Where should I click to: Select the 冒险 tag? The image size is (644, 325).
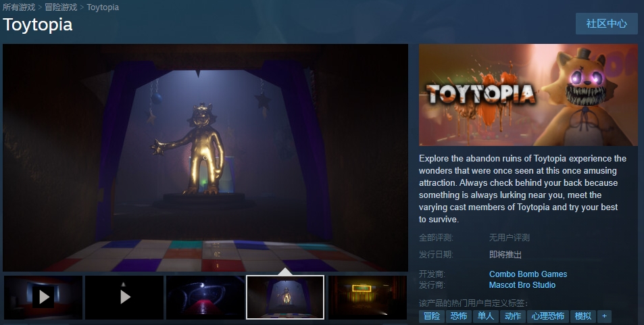click(x=432, y=316)
